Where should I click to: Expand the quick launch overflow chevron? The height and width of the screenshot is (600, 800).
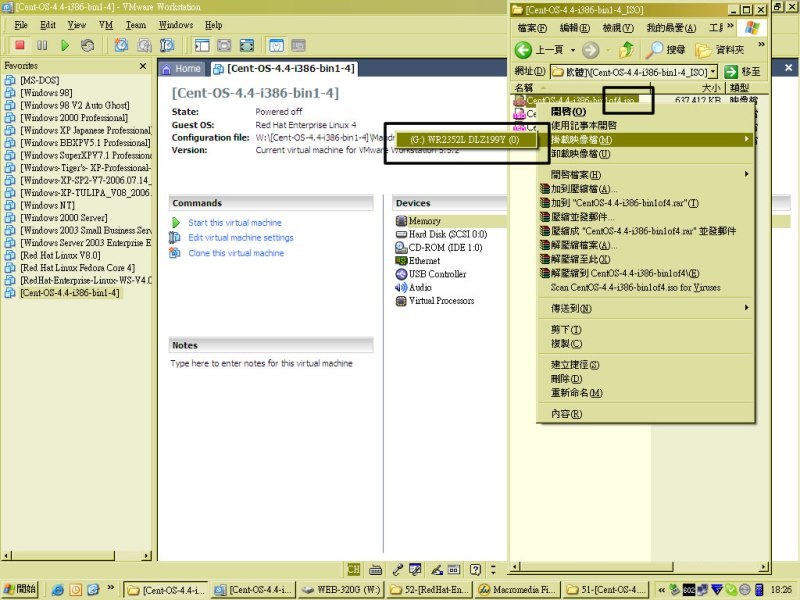click(110, 588)
